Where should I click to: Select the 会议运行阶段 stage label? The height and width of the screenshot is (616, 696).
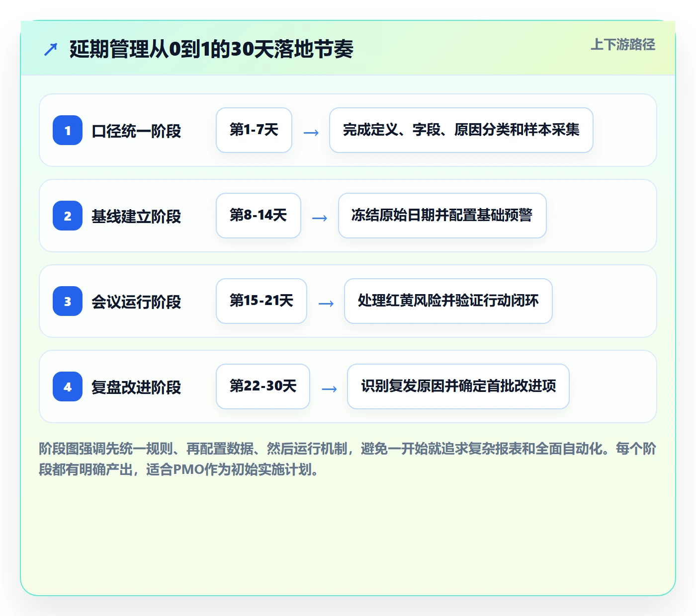click(136, 302)
